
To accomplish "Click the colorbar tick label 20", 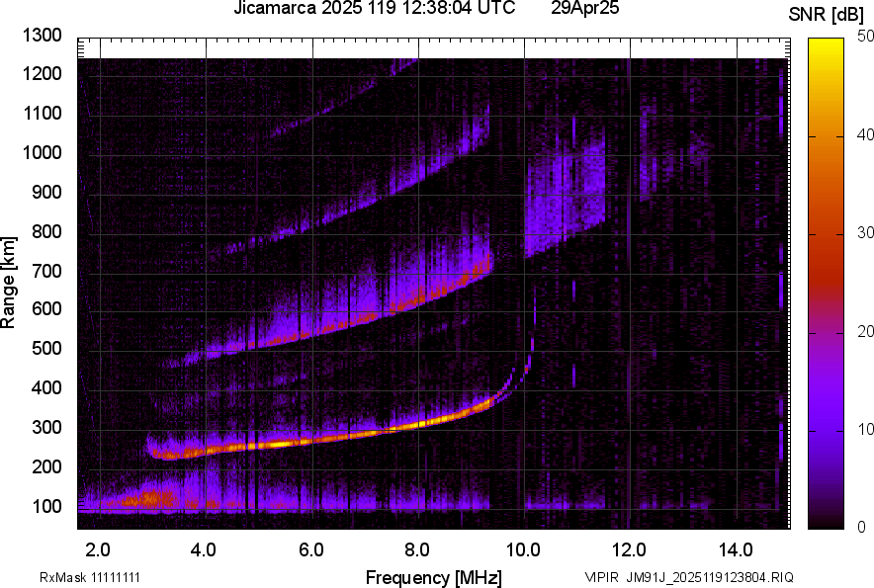I will (865, 331).
